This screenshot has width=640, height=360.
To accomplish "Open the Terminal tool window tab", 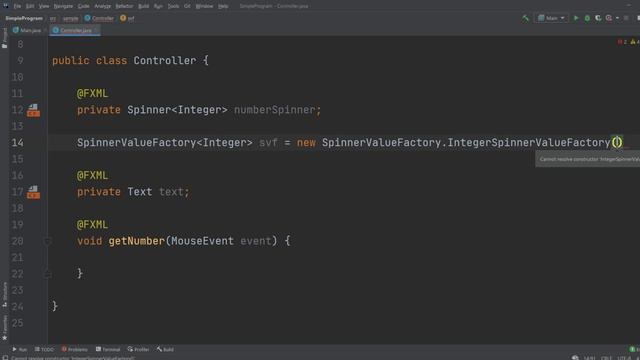I will (x=108, y=349).
